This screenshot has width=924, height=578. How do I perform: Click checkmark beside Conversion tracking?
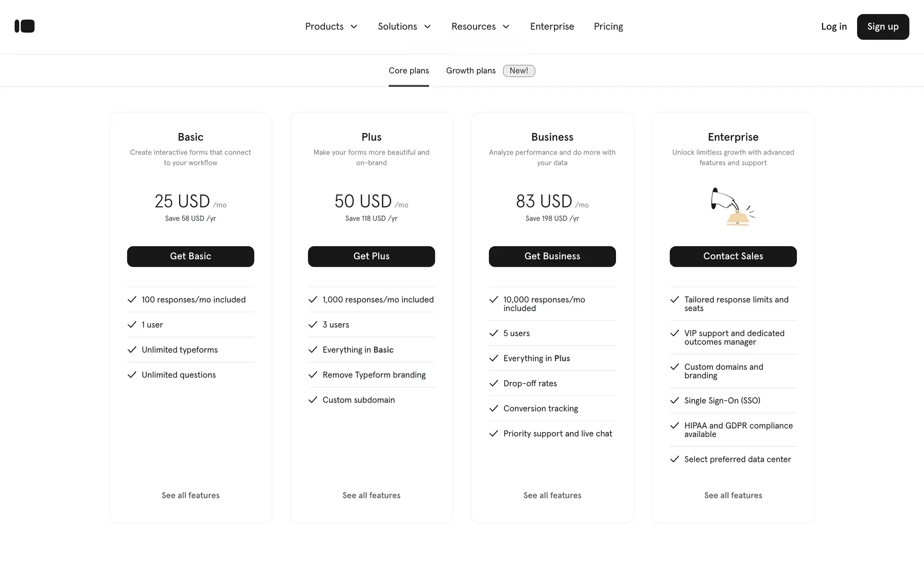[x=494, y=408]
